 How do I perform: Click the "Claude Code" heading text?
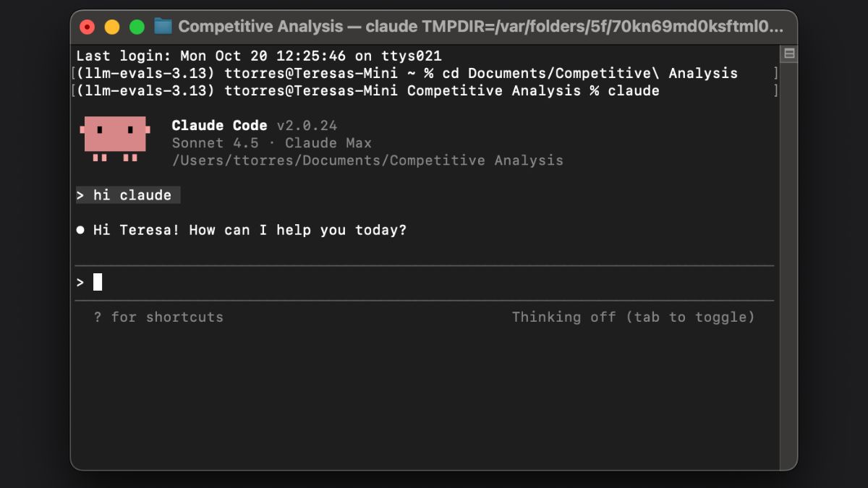219,126
